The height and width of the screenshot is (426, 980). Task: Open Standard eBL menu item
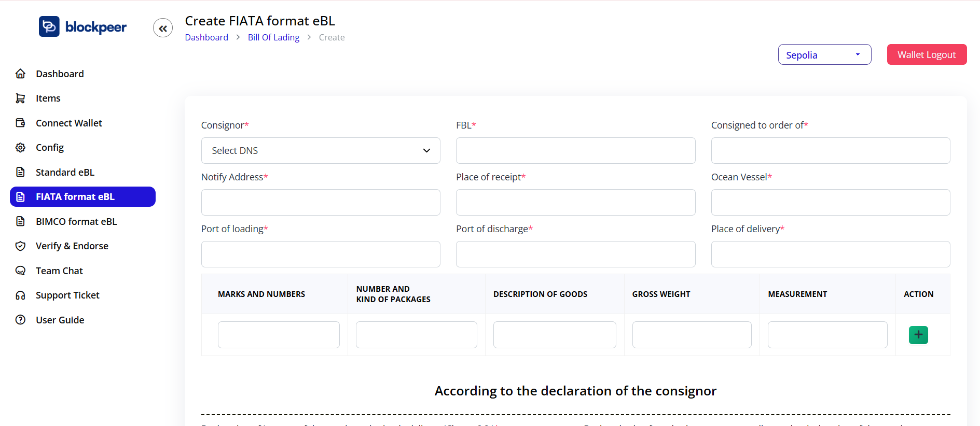coord(65,172)
